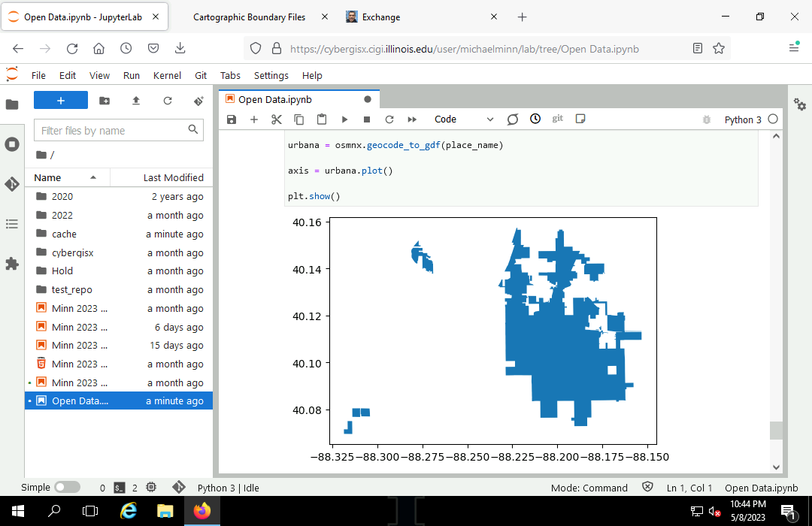Image resolution: width=812 pixels, height=526 pixels.
Task: Click the Filter files by name field
Action: tap(111, 131)
